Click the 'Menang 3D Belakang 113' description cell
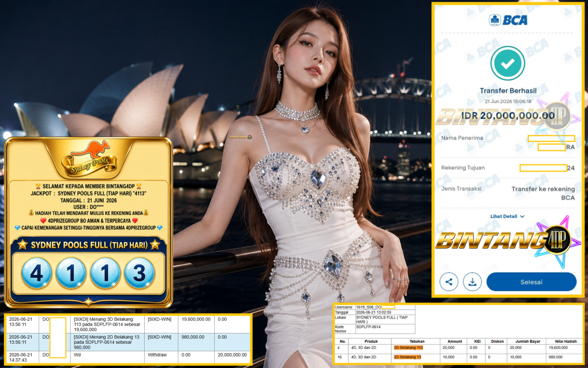The height and width of the screenshot is (368, 588). coord(107,324)
